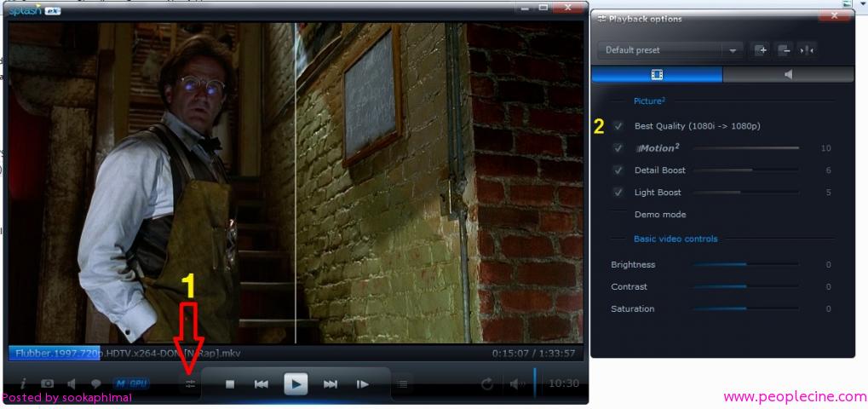Skip to next track
Viewport: 868px width, 409px height.
(331, 384)
